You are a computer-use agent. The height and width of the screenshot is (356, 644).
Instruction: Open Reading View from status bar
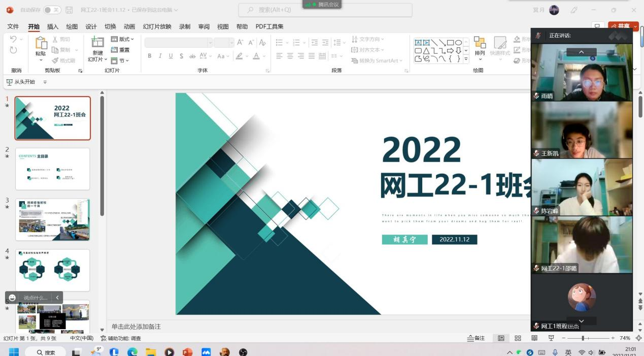tap(534, 338)
